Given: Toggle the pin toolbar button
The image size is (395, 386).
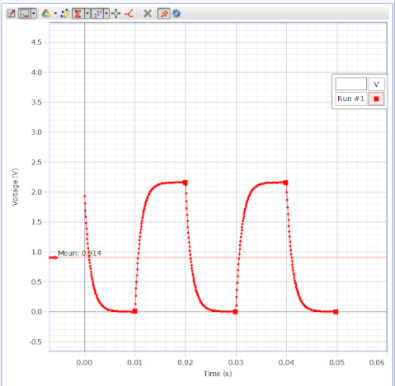Looking at the screenshot, I should pos(164,14).
